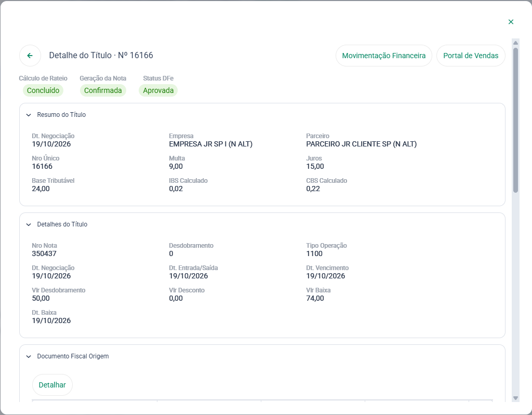Click the Aprovada status badge
Screen dimensions: 532x415
pos(158,90)
